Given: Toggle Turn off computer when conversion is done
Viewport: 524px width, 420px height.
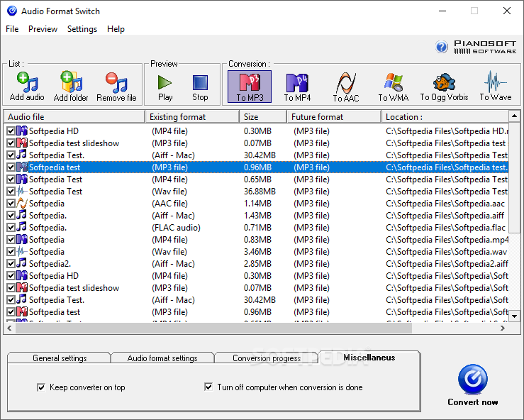Looking at the screenshot, I should pyautogui.click(x=208, y=387).
